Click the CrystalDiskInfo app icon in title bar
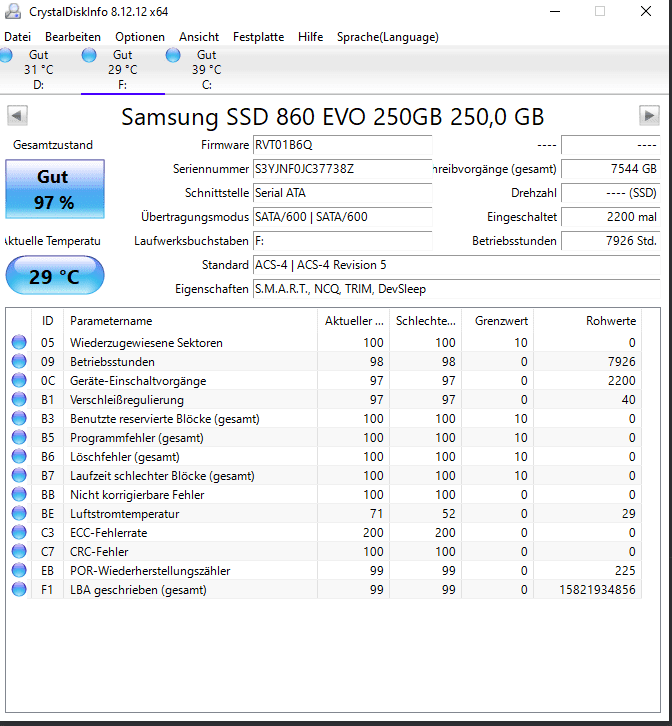The image size is (672, 726). [x=13, y=11]
